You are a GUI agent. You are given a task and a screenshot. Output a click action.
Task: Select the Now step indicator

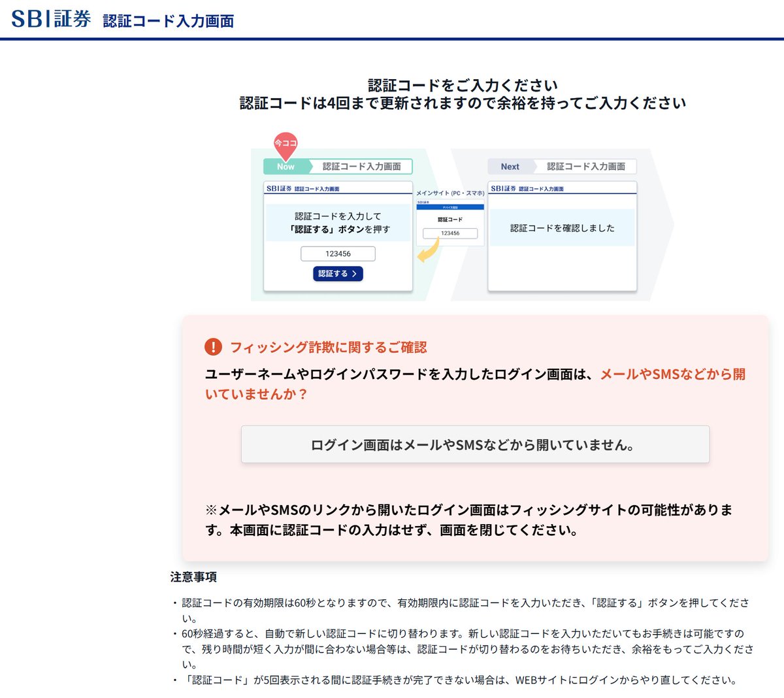coord(285,167)
